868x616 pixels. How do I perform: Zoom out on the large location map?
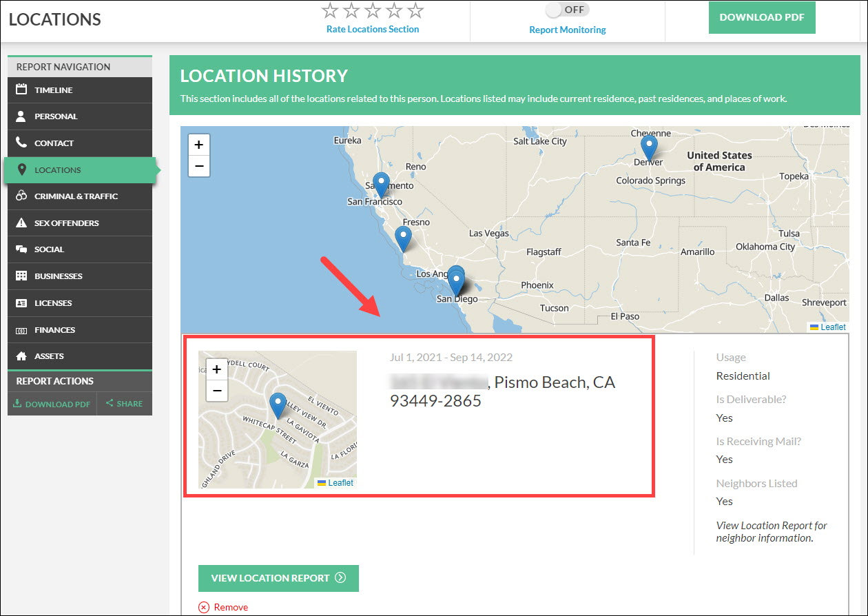[x=198, y=166]
